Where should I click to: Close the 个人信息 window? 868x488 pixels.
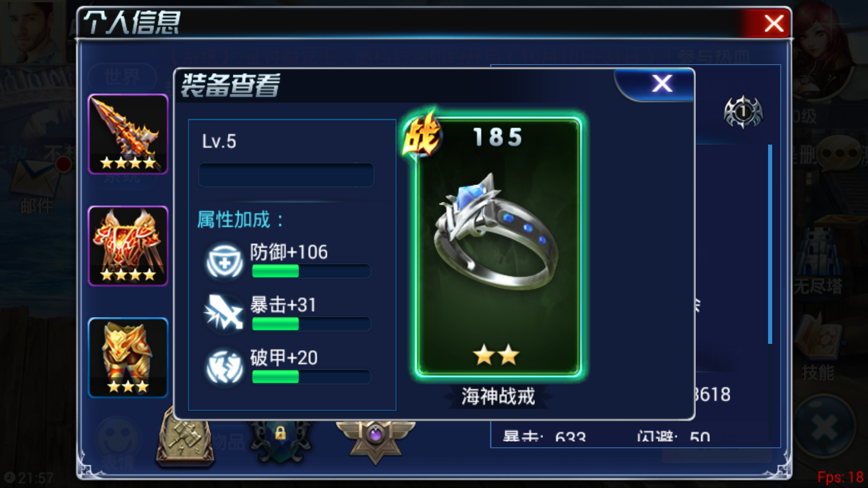pos(774,23)
